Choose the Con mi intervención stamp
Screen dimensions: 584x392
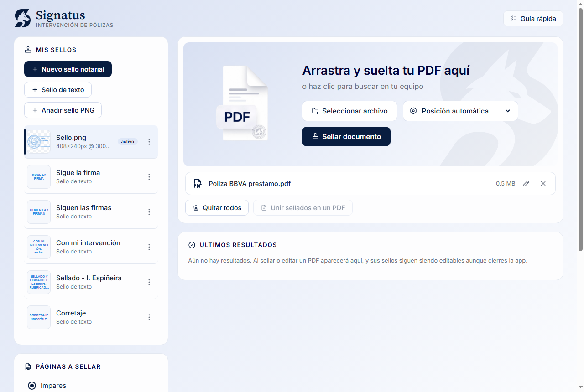pyautogui.click(x=91, y=247)
